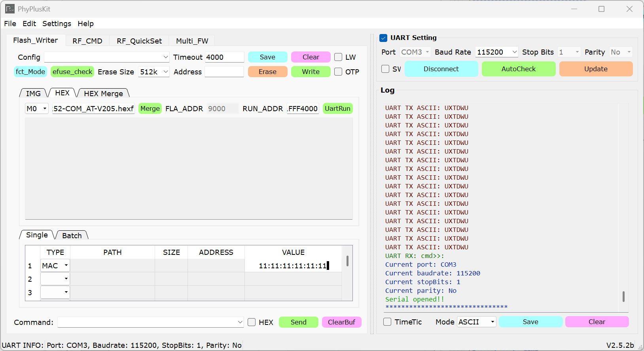Viewport: 644px width, 351px height.
Task: Click the hexf file path field
Action: click(x=93, y=108)
